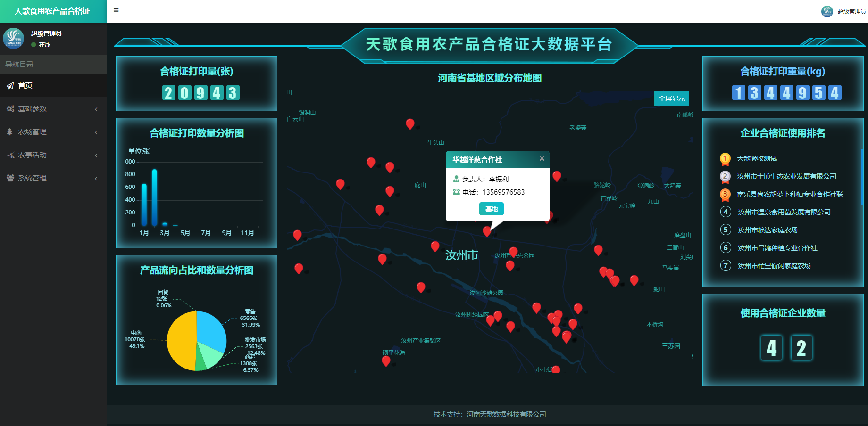The image size is (868, 426).
Task: Click the map marker near 硕平花海
Action: (x=386, y=361)
